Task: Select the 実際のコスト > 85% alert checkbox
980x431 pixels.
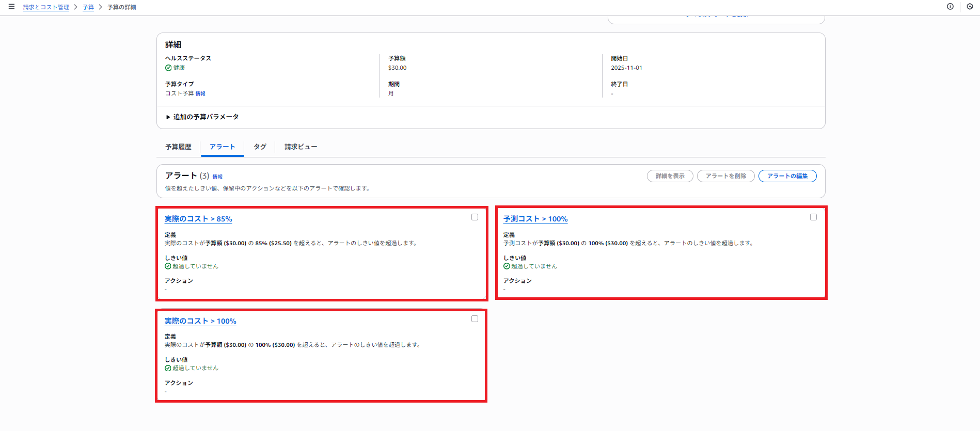Action: coord(475,217)
